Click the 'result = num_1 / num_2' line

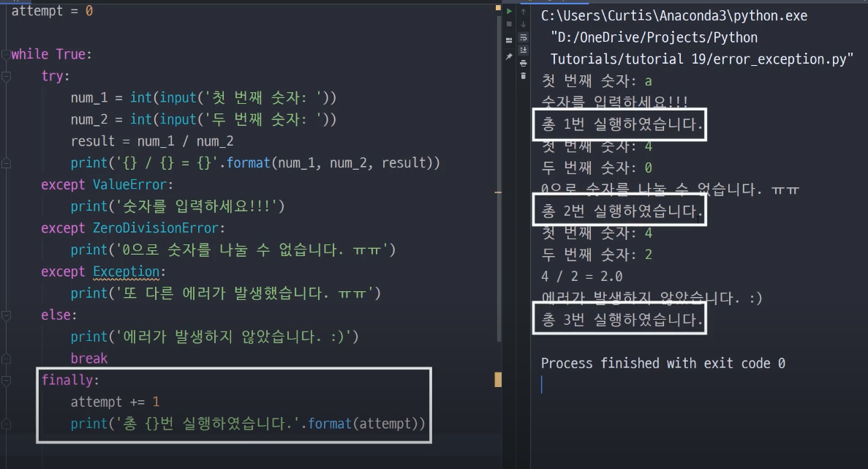click(x=152, y=141)
